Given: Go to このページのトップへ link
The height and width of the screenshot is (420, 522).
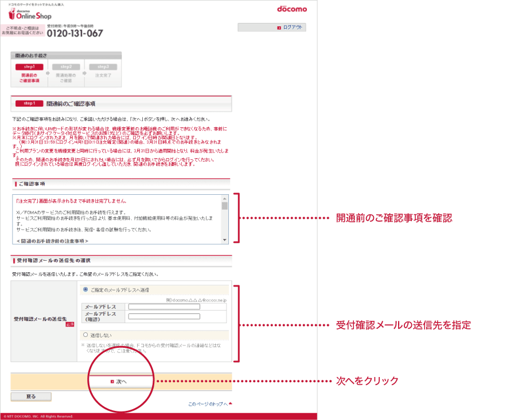Looking at the screenshot, I should tap(210, 404).
